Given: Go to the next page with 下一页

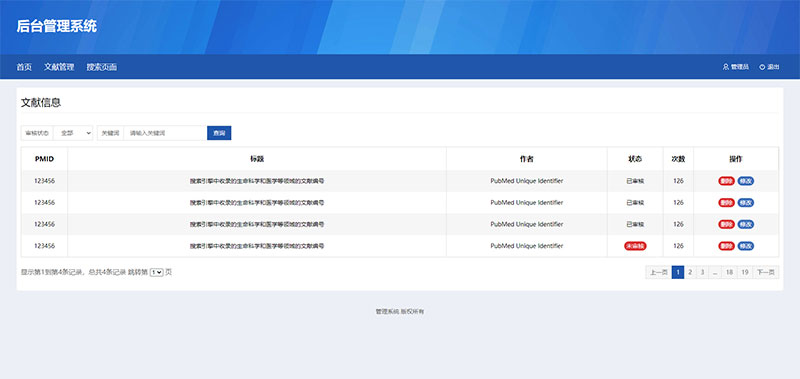Looking at the screenshot, I should point(766,272).
